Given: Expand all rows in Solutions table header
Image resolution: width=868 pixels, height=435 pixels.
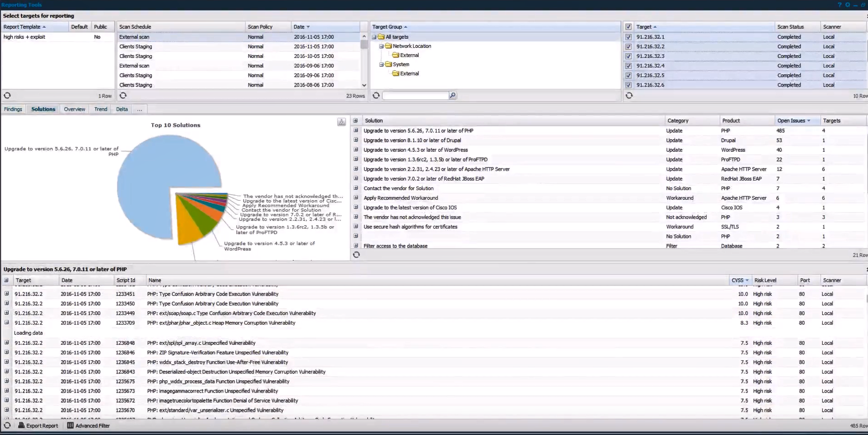Looking at the screenshot, I should click(x=355, y=120).
